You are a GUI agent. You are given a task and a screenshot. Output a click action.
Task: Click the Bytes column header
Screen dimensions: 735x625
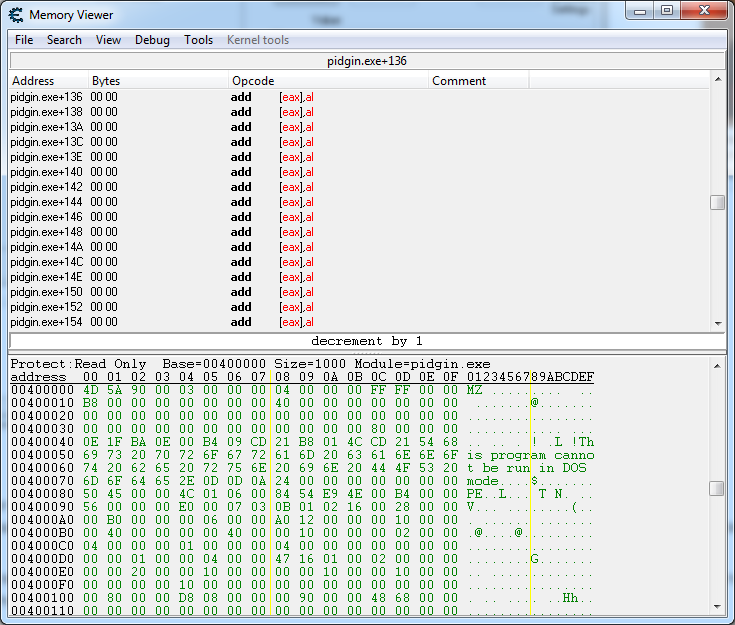158,81
